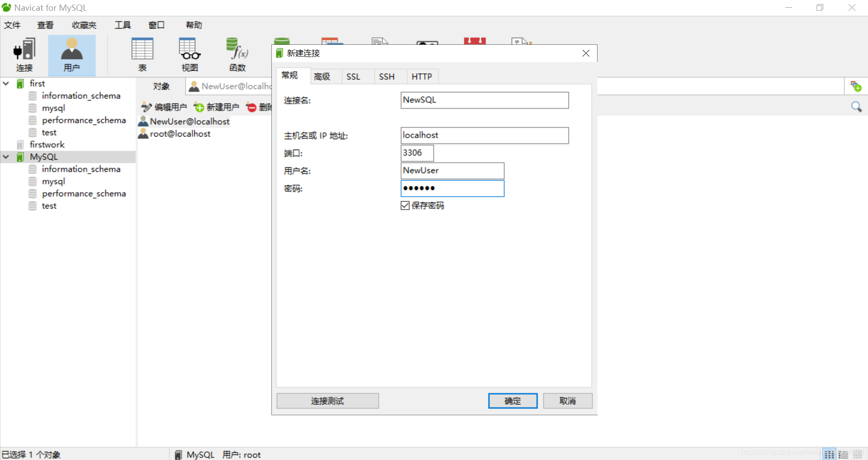Viewport: 868px width, 460px height.
Task: Open the search magnifier icon on the right
Action: click(x=857, y=107)
